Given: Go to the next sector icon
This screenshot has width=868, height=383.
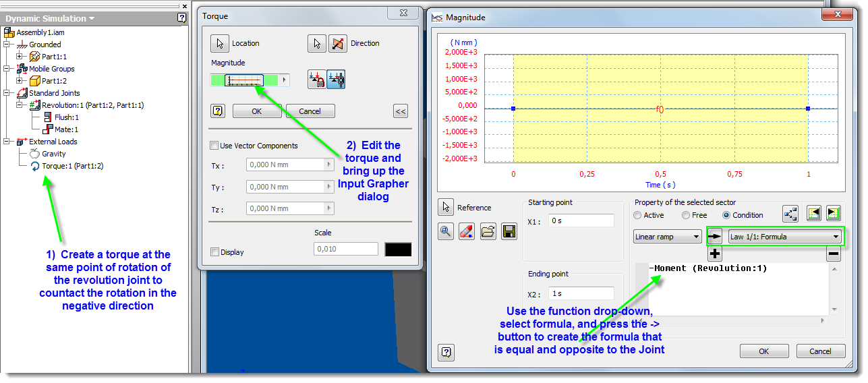Looking at the screenshot, I should click(834, 214).
